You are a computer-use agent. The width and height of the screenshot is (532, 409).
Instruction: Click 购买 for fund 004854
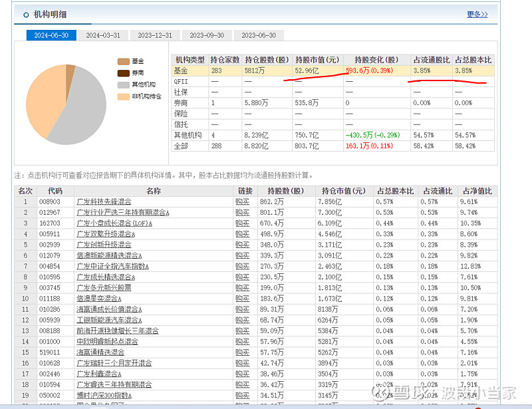point(243,267)
